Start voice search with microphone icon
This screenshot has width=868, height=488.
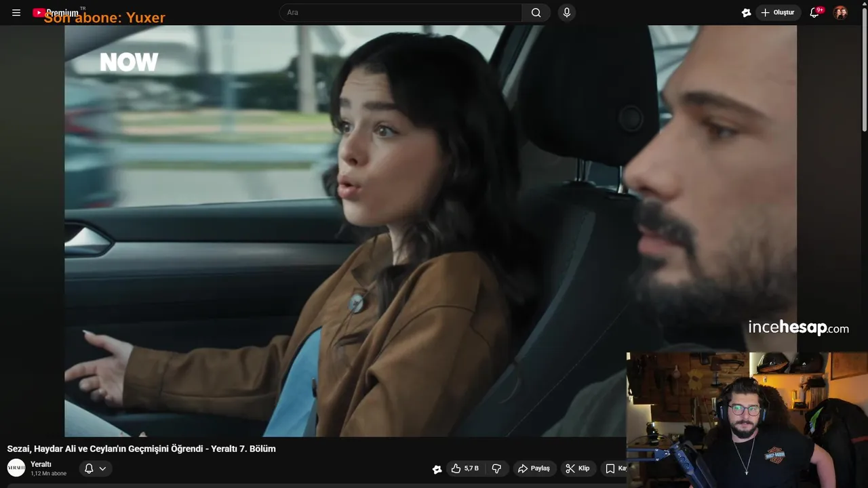(x=567, y=12)
